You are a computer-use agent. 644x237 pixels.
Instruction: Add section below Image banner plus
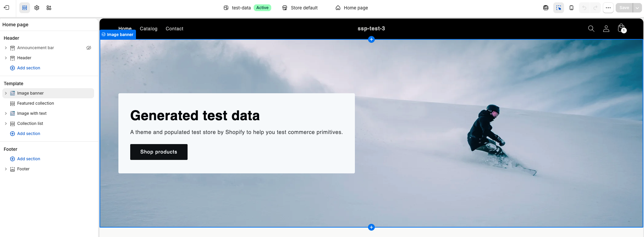pos(371,227)
